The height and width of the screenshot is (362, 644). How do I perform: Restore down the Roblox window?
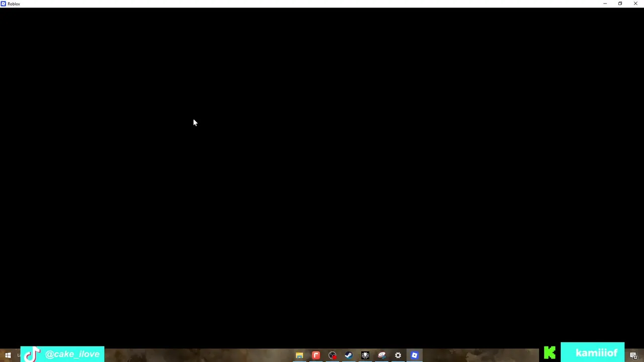coord(620,4)
